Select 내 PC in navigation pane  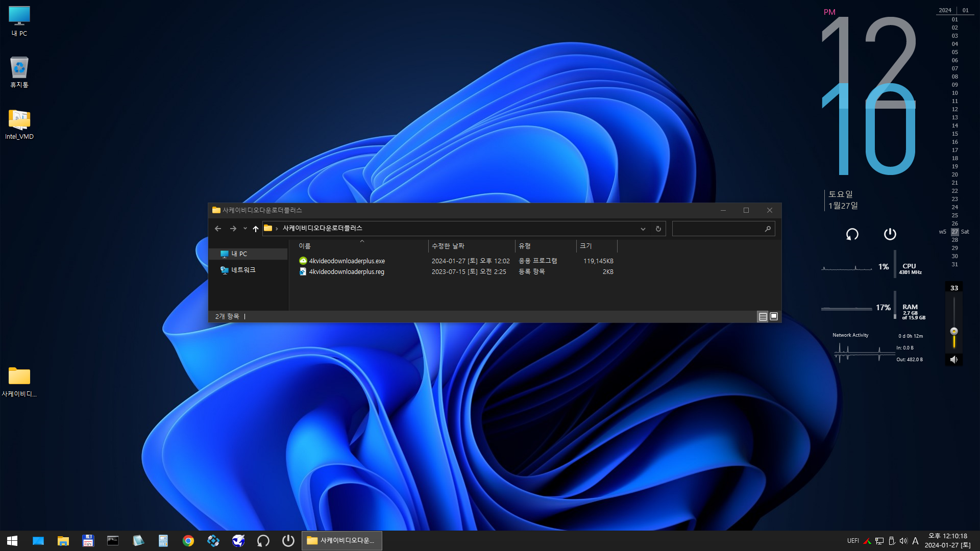[x=249, y=254]
